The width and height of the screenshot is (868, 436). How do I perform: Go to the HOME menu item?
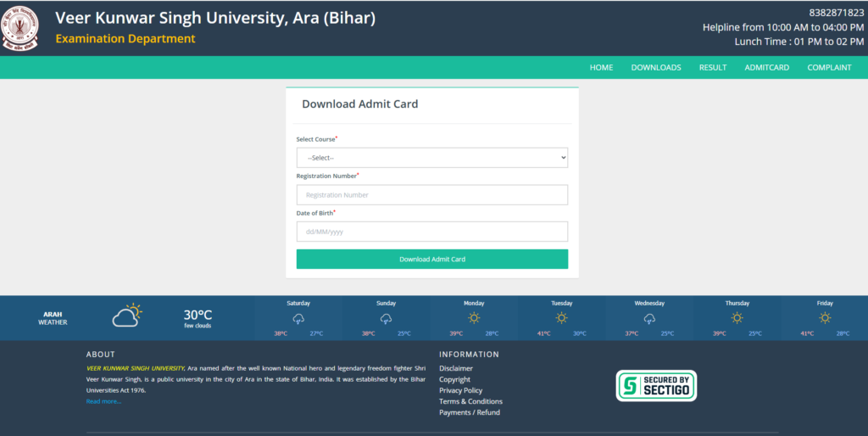click(601, 68)
